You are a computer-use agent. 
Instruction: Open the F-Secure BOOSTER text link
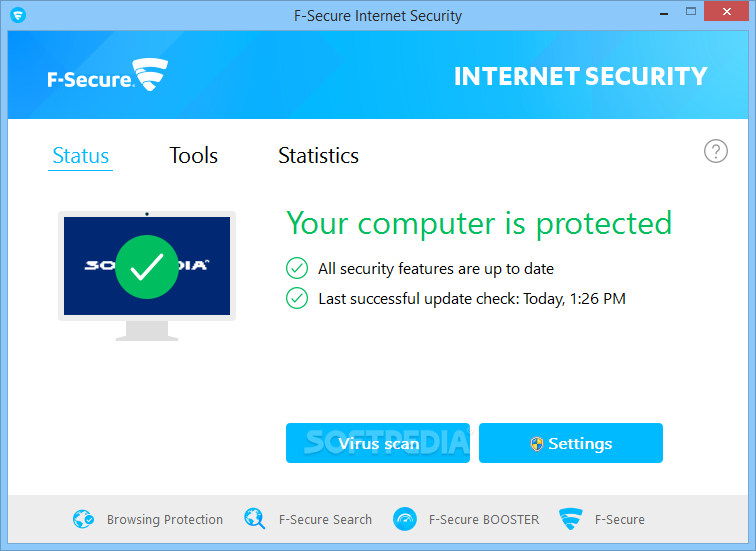[x=484, y=520]
